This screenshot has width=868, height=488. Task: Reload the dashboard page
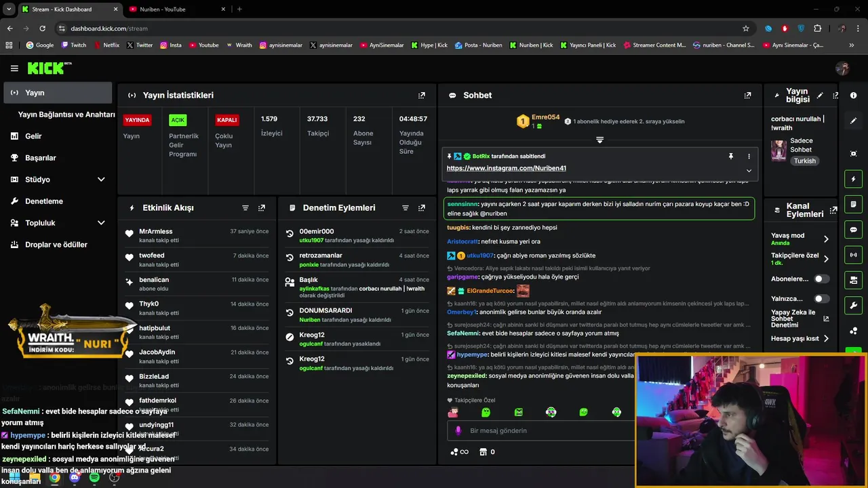pyautogui.click(x=42, y=28)
